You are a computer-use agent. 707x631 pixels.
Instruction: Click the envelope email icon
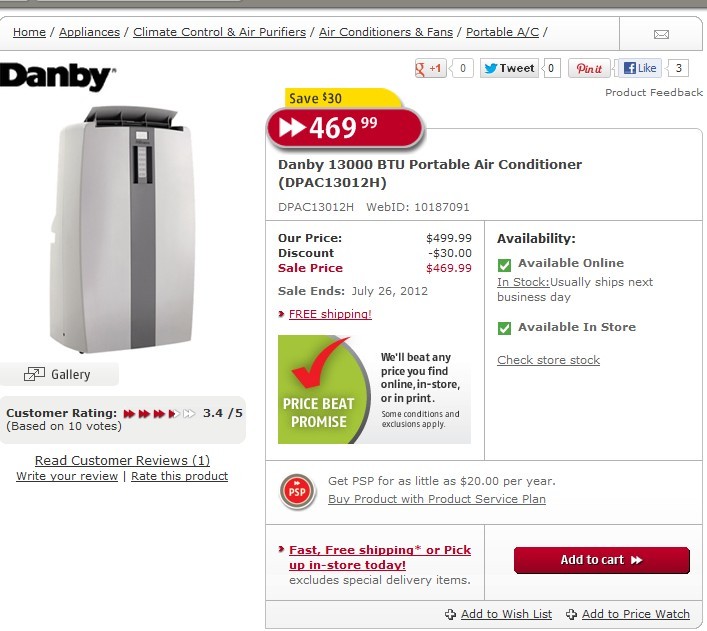coord(661,34)
